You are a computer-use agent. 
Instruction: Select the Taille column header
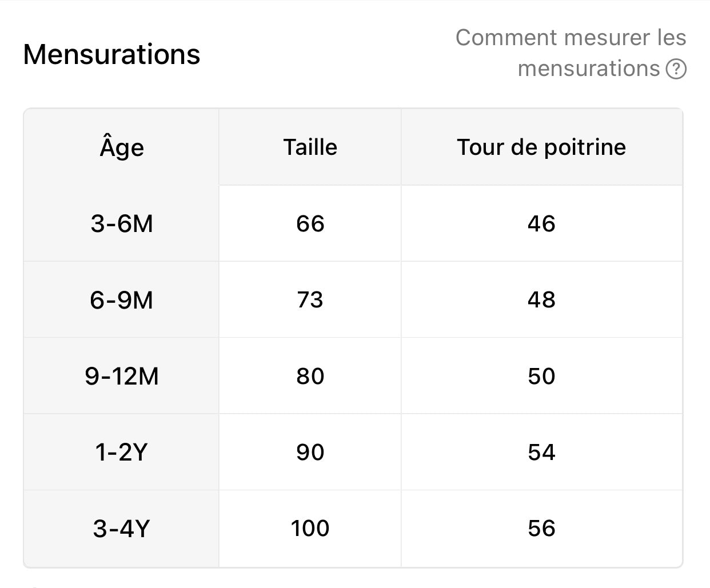pyautogui.click(x=310, y=147)
